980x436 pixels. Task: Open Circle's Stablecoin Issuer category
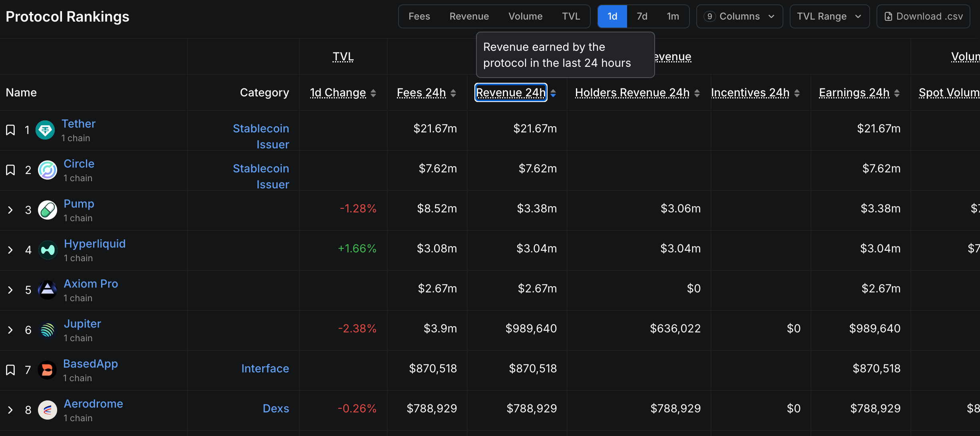point(261,176)
